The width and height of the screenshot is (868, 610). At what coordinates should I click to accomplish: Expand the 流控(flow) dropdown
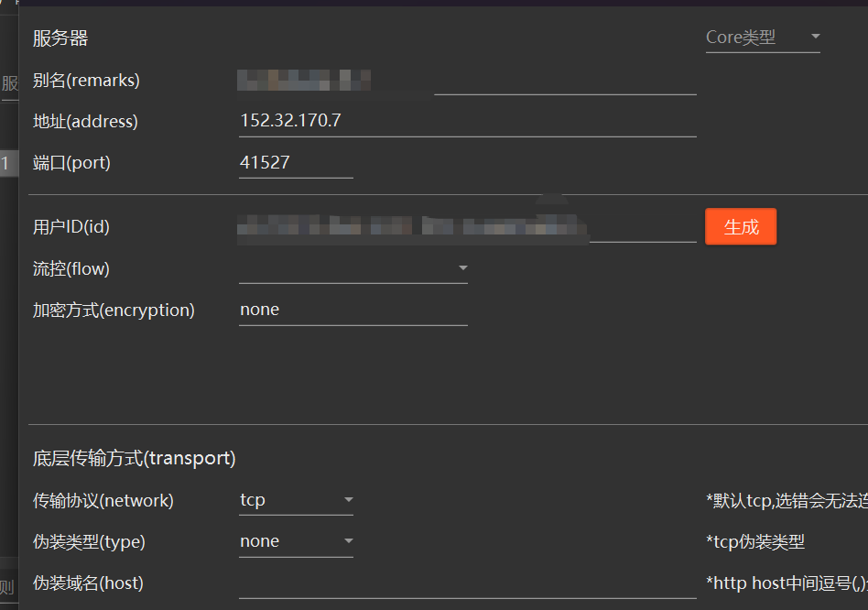coord(353,268)
